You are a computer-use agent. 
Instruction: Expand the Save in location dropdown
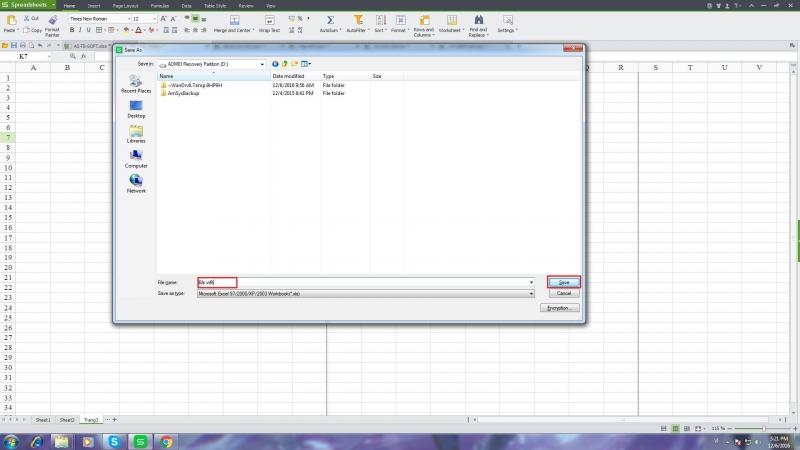(262, 64)
